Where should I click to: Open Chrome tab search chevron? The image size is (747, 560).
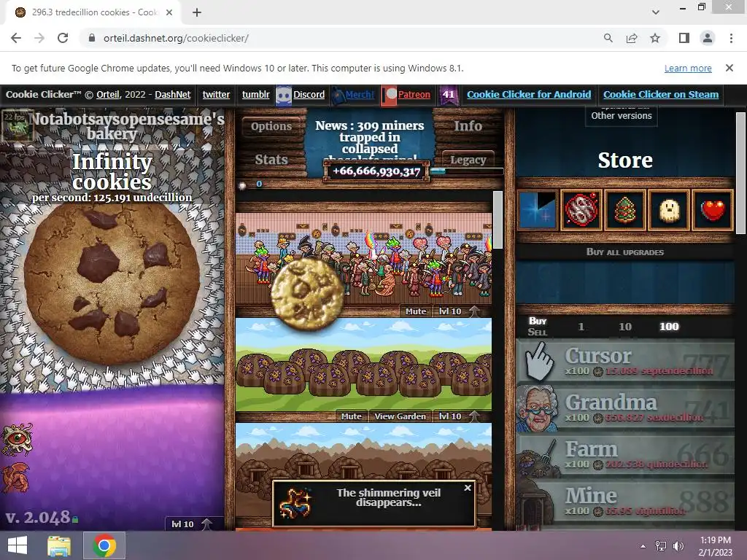click(x=656, y=12)
